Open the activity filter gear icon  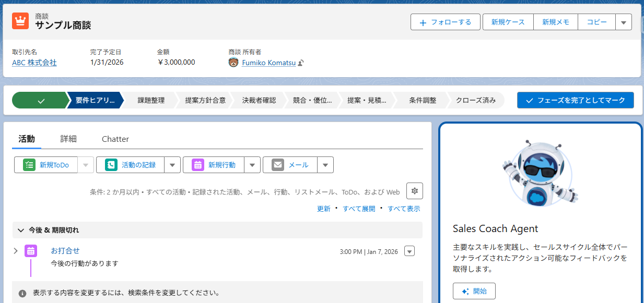pyautogui.click(x=414, y=191)
